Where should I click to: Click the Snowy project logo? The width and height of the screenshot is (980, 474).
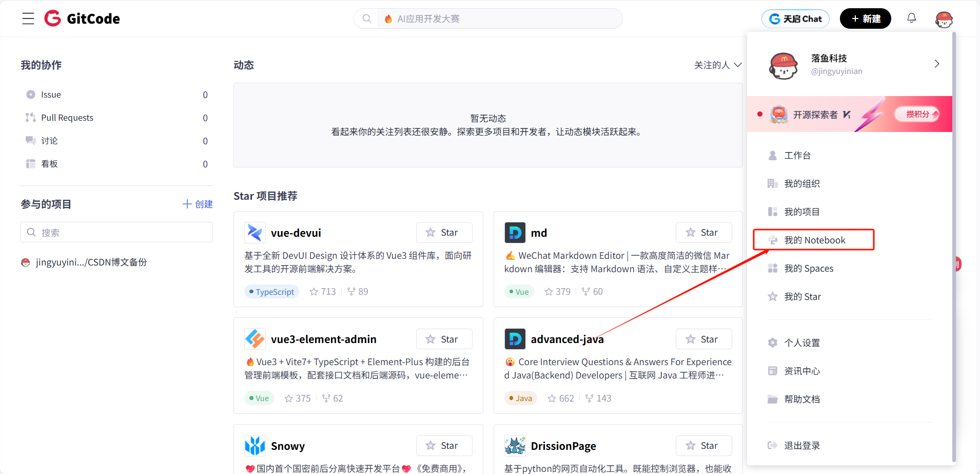point(255,446)
